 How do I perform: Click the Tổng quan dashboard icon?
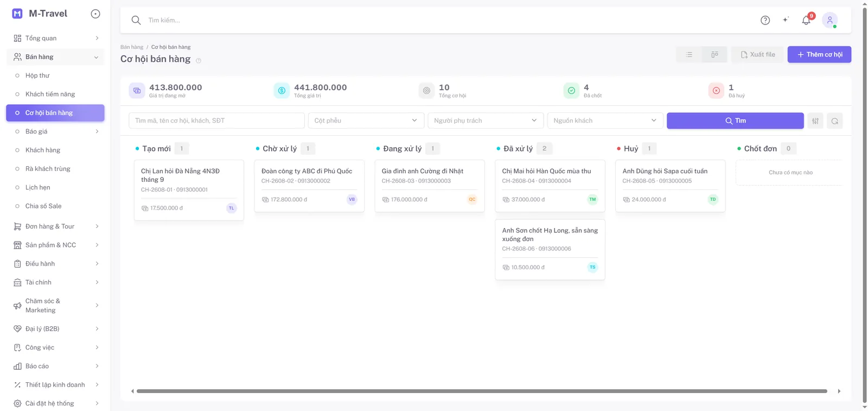pyautogui.click(x=17, y=38)
